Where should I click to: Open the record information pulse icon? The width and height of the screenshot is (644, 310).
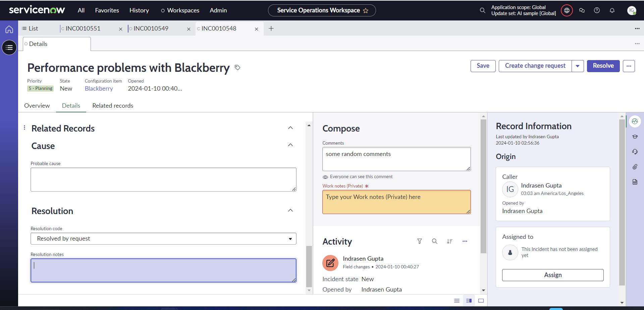635,121
